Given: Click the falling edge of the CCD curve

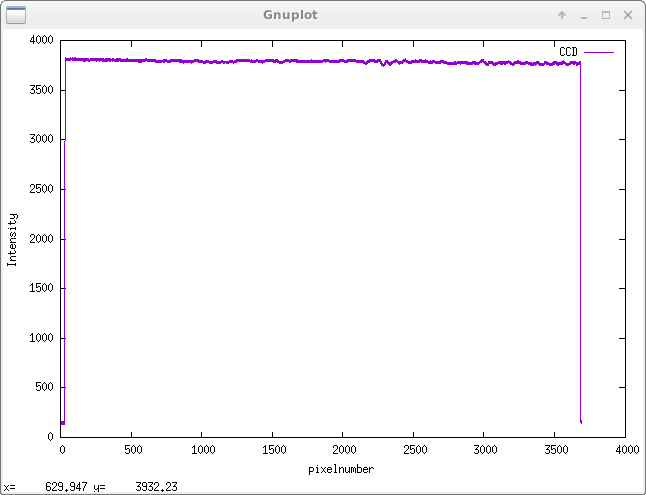Looking at the screenshot, I should [580, 243].
